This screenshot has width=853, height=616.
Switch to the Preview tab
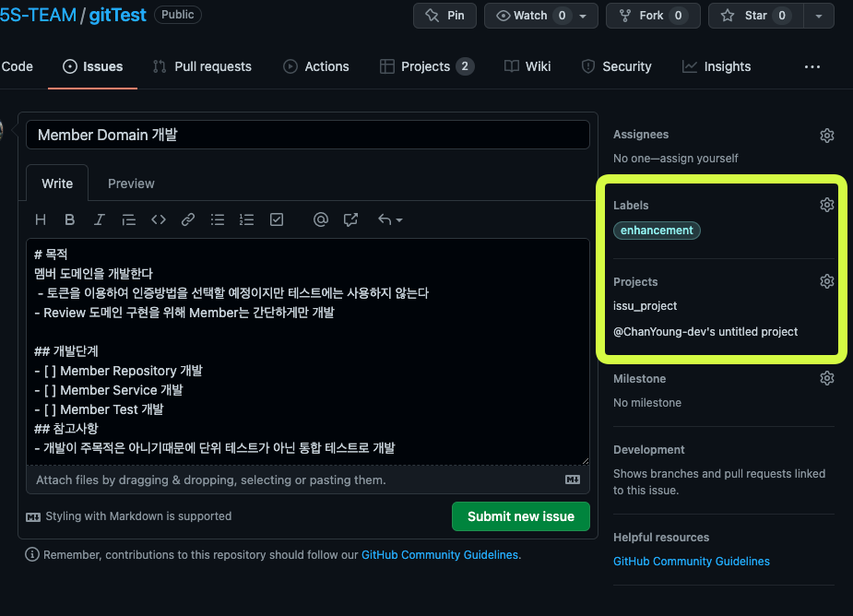coord(131,184)
